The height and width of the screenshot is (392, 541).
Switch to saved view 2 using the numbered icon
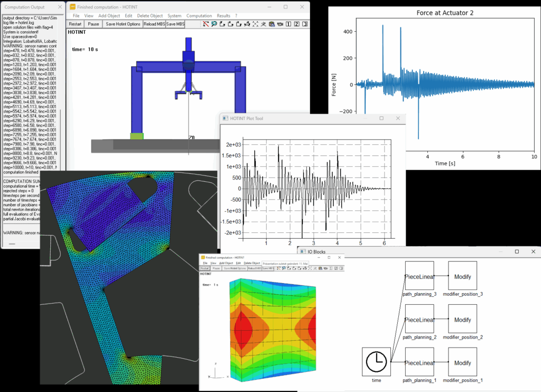point(296,24)
